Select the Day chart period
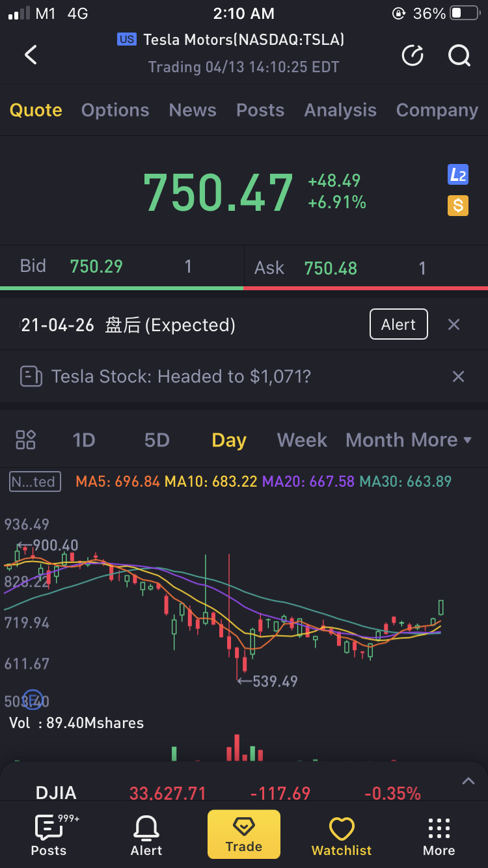488x868 pixels. (229, 441)
